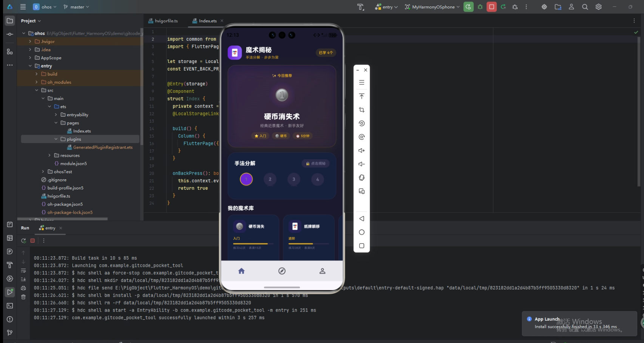Open the account profile icon
Viewport: 644px width, 343px height.
571,7
